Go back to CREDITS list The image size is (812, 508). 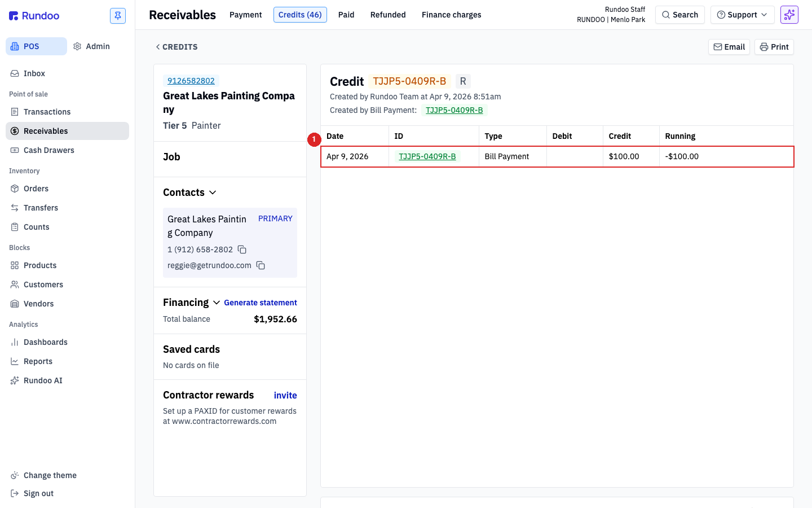(176, 47)
